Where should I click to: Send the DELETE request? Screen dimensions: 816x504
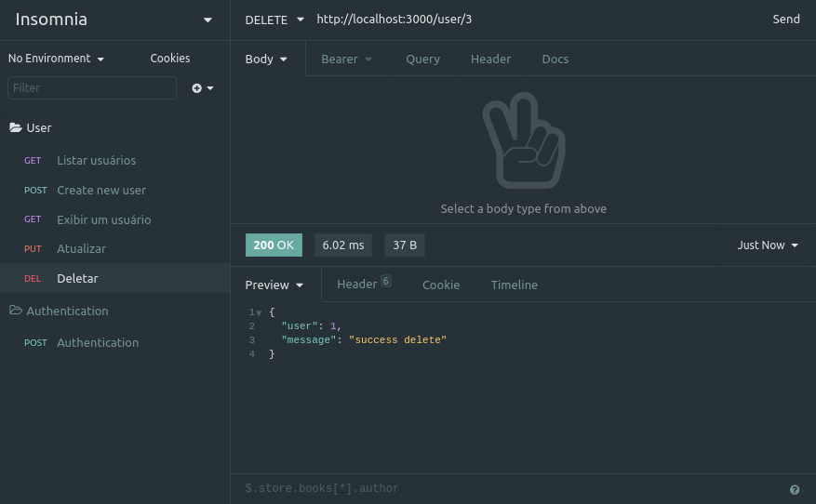click(786, 20)
